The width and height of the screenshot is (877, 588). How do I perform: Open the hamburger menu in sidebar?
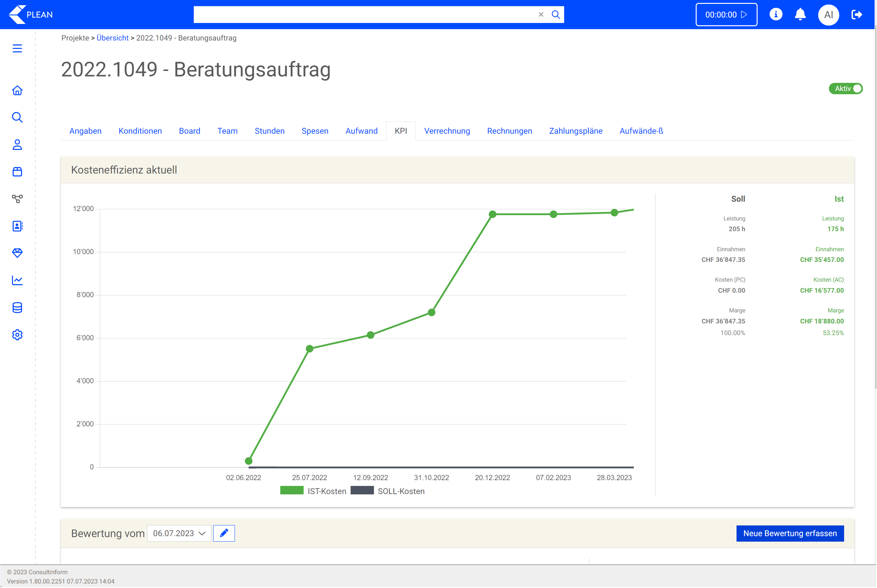click(17, 48)
